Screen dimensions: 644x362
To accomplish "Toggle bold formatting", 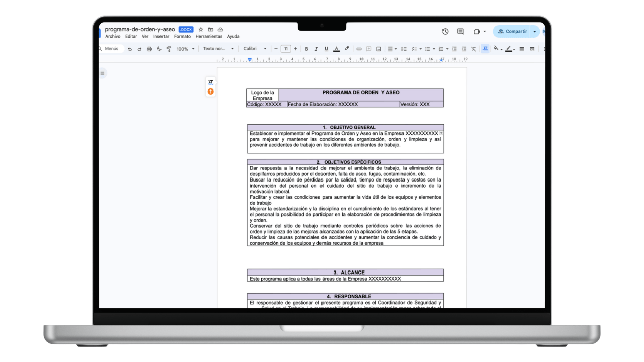I will [306, 49].
